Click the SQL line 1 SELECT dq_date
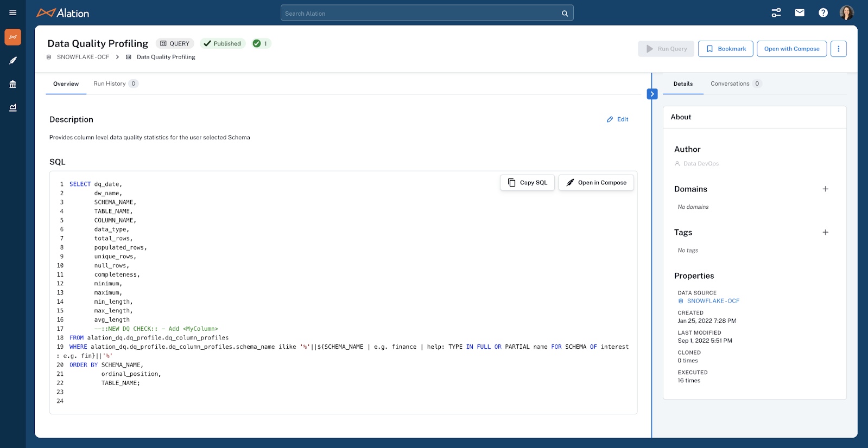Viewport: 868px width, 448px height. [x=96, y=184]
